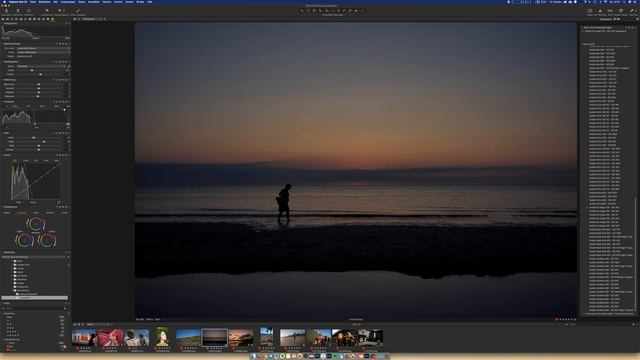This screenshot has width=640, height=360.
Task: Collapse the Farbbalance tool
Action: (2, 207)
